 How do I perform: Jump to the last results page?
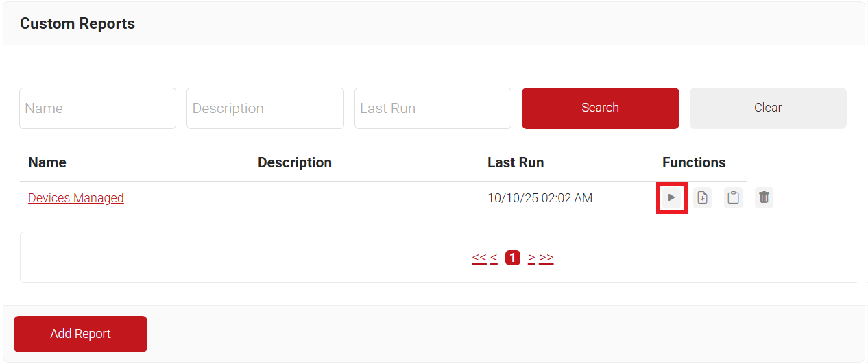(546, 258)
